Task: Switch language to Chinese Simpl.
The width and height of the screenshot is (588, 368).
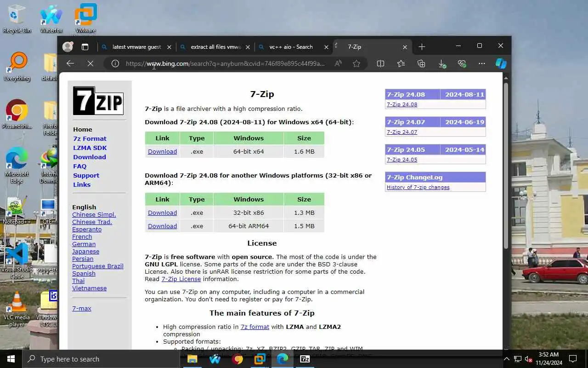Action: 94,214
